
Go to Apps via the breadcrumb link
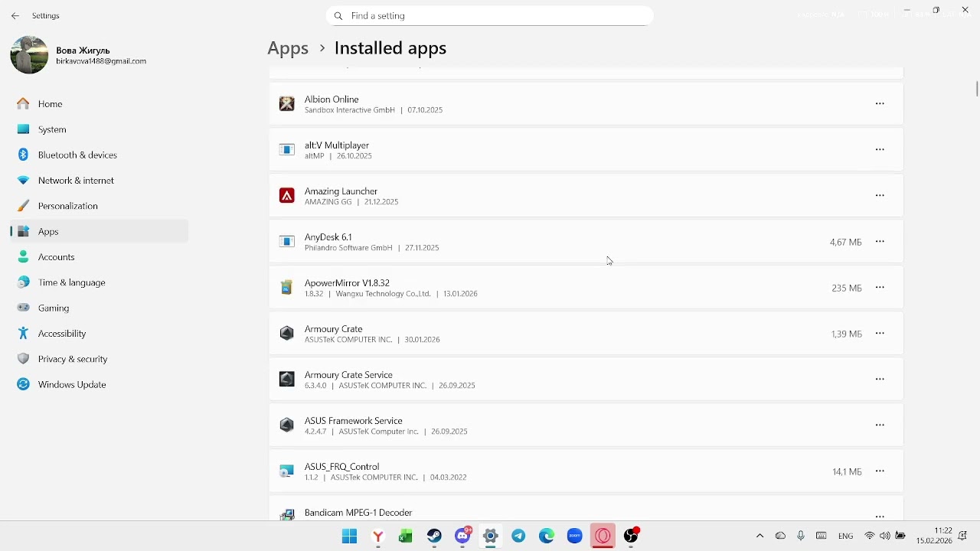[288, 48]
